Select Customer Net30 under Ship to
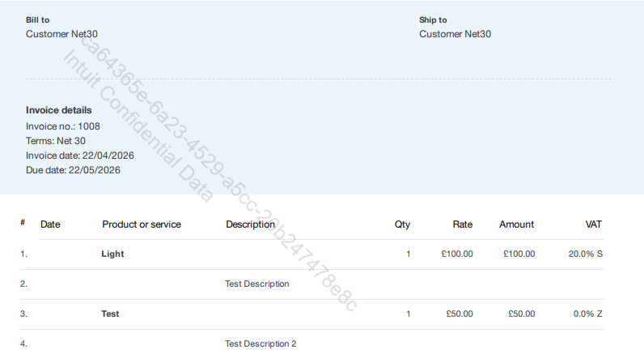644x358 pixels. [x=455, y=34]
